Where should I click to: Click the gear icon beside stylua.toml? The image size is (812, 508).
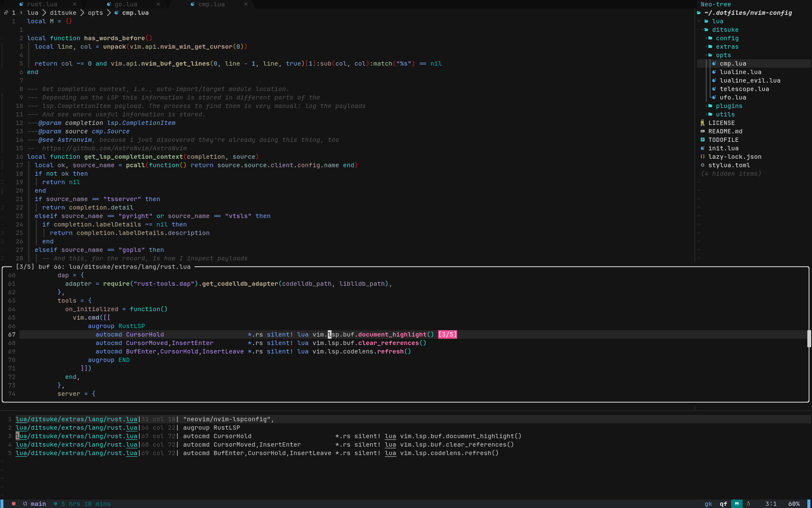(702, 165)
